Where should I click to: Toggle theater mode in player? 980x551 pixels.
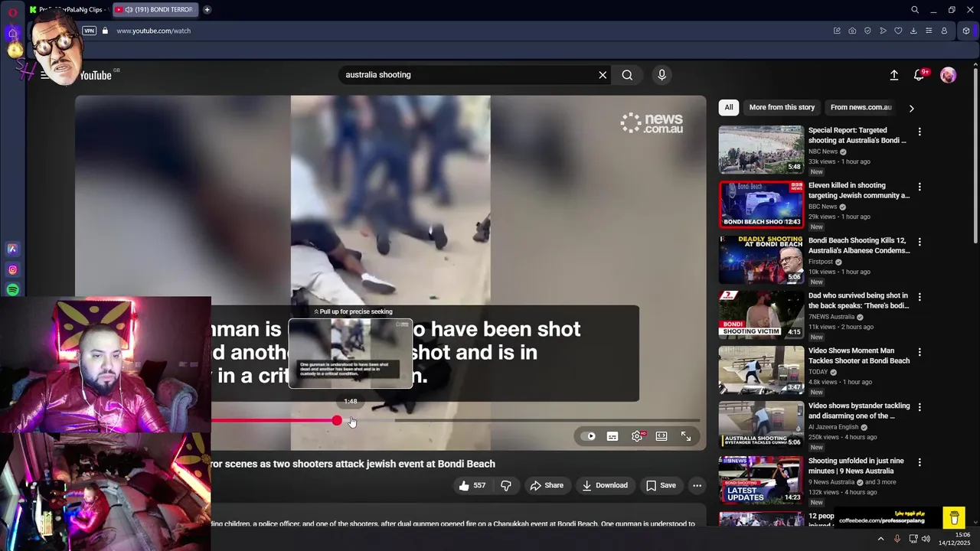pos(661,436)
